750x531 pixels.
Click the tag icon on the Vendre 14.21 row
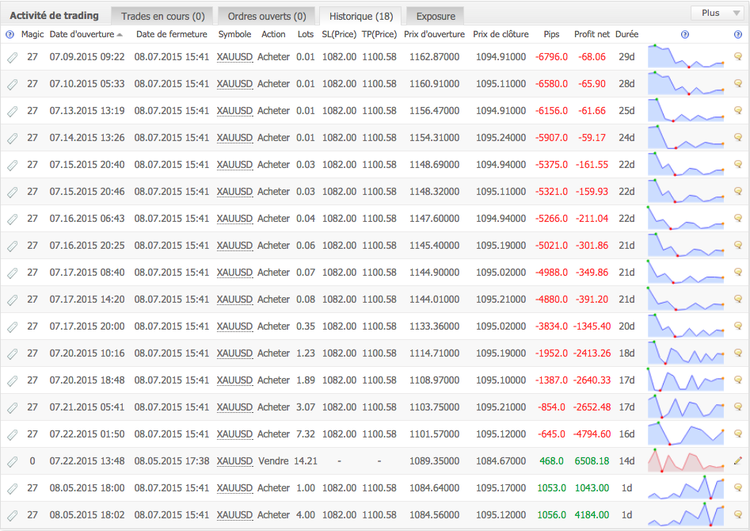point(11,461)
